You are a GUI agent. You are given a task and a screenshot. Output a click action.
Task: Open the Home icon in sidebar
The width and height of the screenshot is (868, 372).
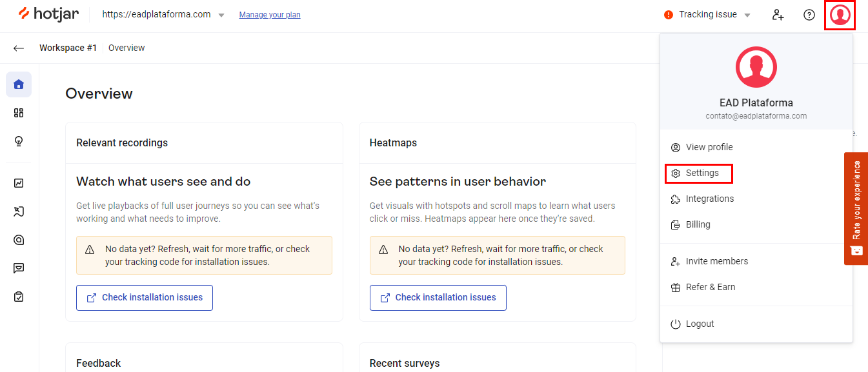(19, 84)
